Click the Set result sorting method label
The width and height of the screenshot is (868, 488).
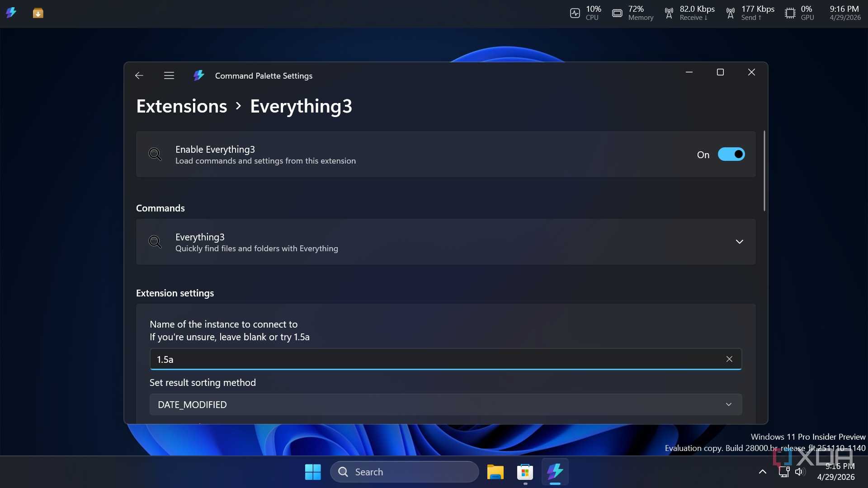point(203,382)
